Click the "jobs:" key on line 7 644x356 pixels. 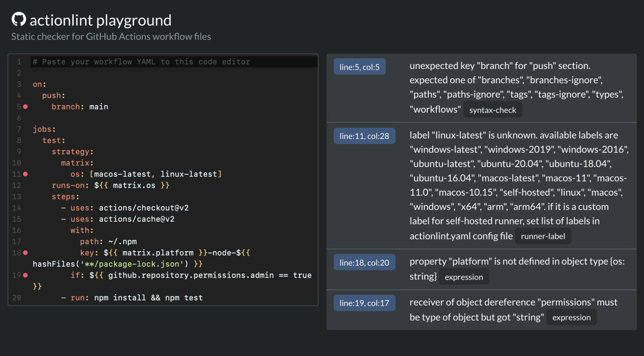[x=45, y=129]
